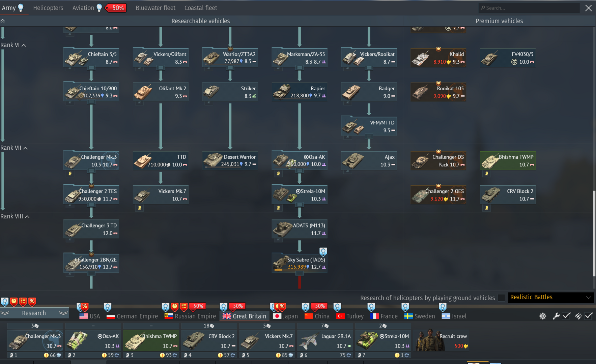The width and height of the screenshot is (596, 364).
Task: Click the double chevron left of Researchable vehicles
Action: pyautogui.click(x=3, y=21)
